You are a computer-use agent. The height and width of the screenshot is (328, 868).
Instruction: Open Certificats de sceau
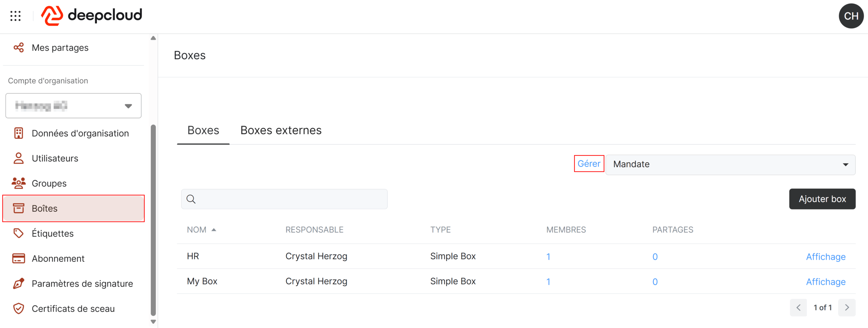point(74,309)
